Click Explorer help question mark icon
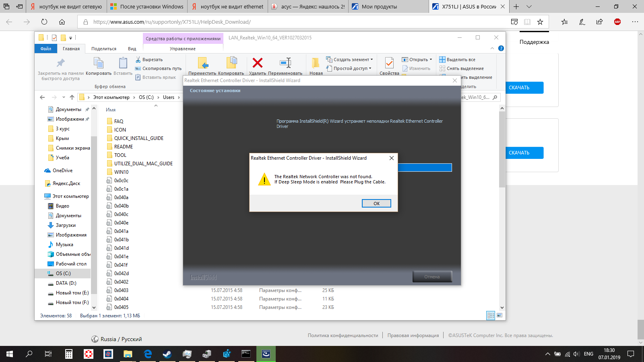 [501, 48]
